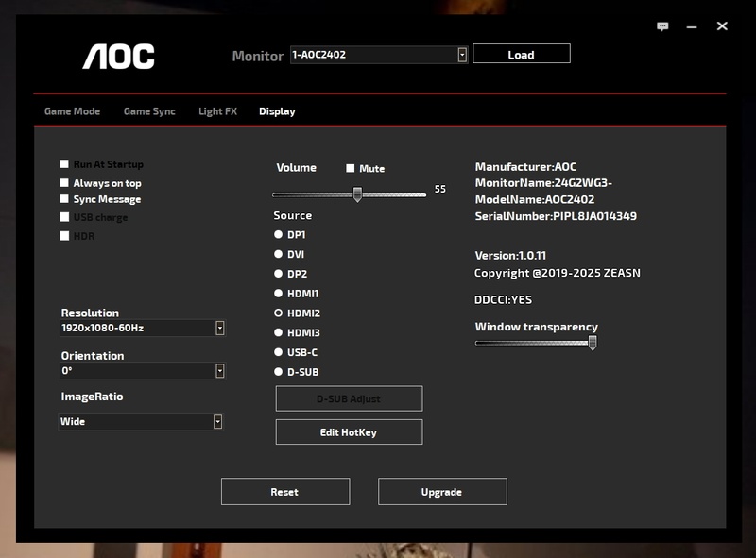
Task: Click the Volume slider handle
Action: pyautogui.click(x=357, y=194)
